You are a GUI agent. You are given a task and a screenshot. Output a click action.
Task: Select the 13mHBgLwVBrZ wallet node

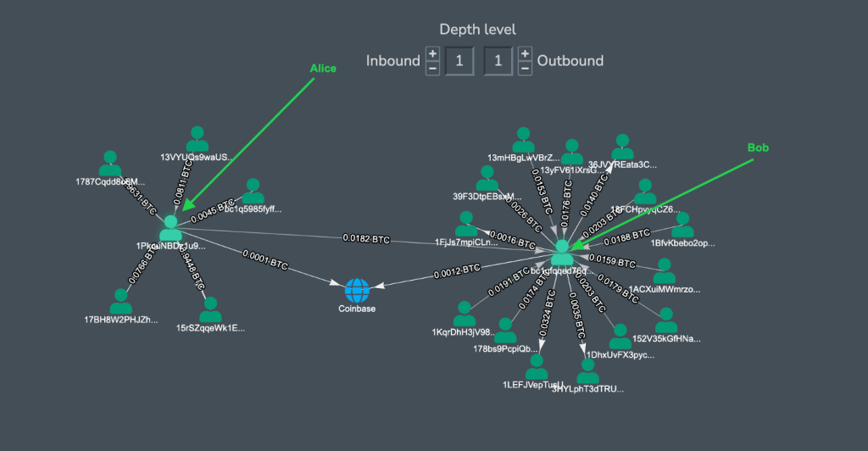tap(523, 140)
